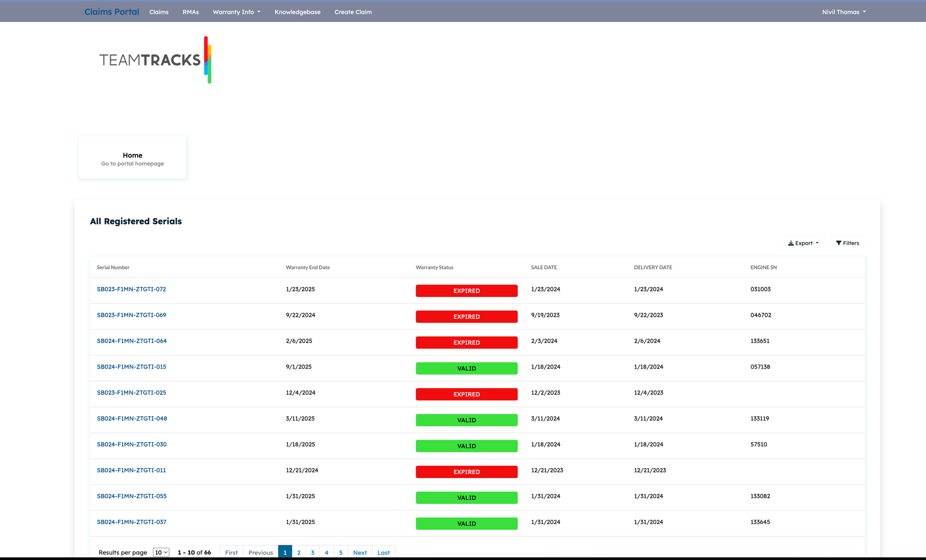Select Create Claim in navbar
This screenshot has width=926, height=560.
(x=353, y=12)
